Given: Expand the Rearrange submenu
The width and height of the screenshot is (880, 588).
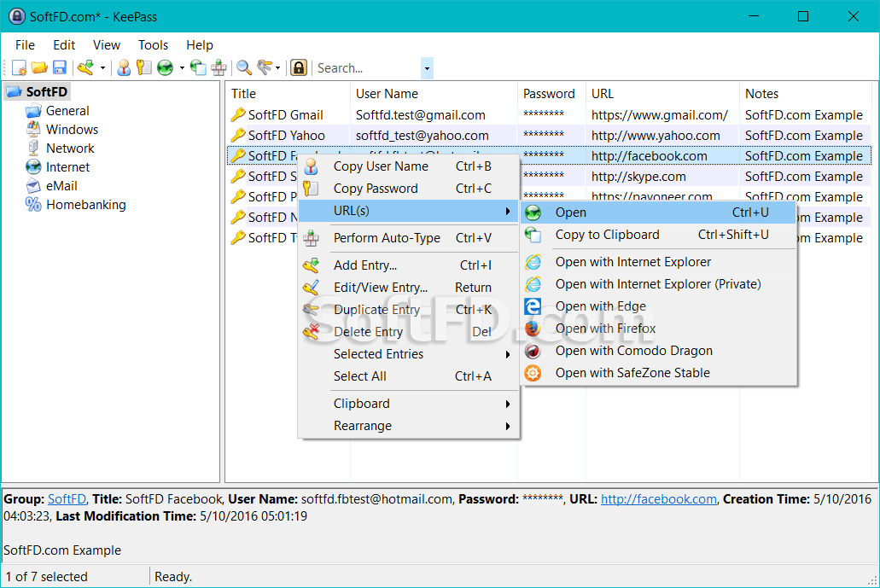Looking at the screenshot, I should pos(408,426).
